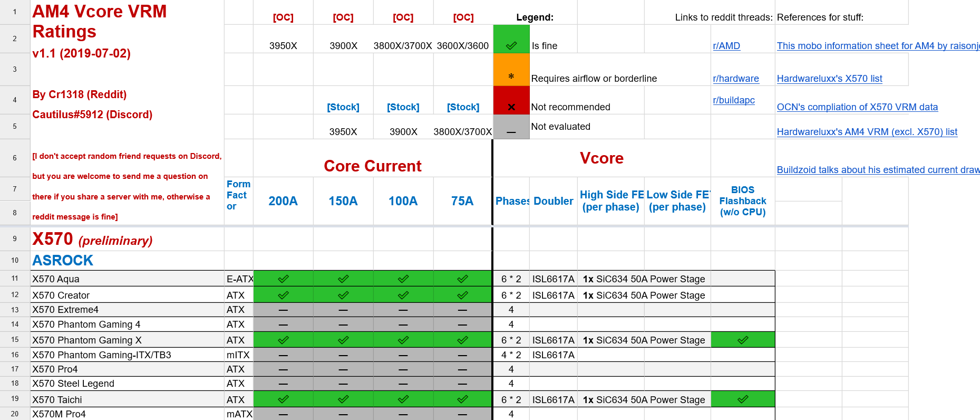Select the 'By Cr1318 (Reddit)' cell

click(x=80, y=94)
